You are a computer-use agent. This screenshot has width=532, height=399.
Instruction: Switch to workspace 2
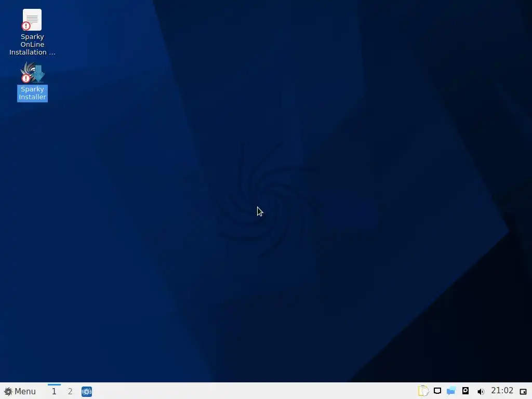[x=70, y=391]
